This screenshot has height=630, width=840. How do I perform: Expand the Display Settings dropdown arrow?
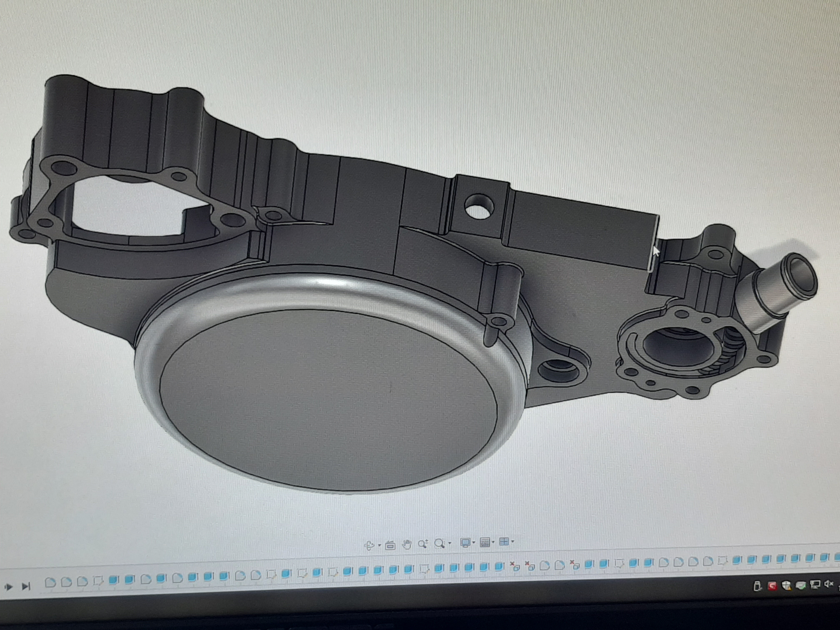(x=474, y=543)
